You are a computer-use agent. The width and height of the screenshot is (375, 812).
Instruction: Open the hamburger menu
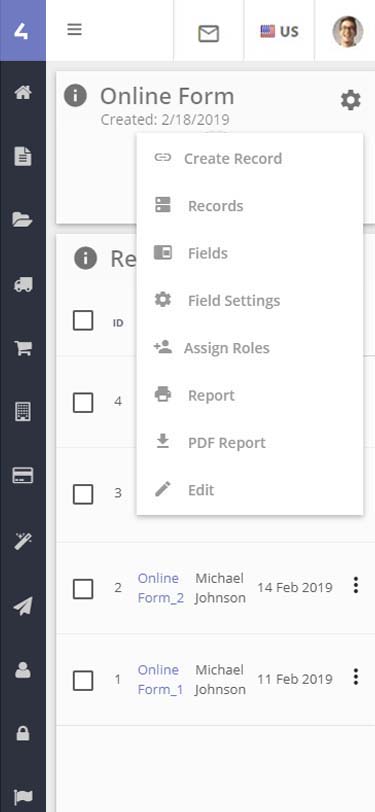click(75, 30)
